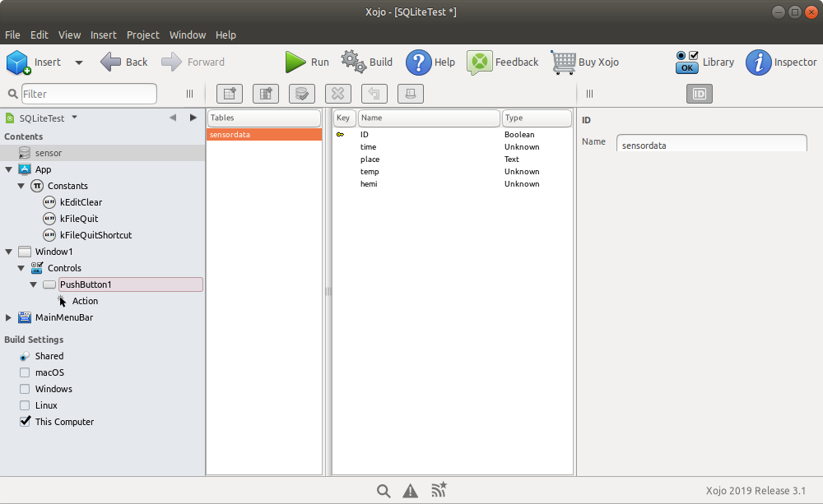Image resolution: width=823 pixels, height=504 pixels.
Task: Open the Edit menu
Action: point(40,35)
